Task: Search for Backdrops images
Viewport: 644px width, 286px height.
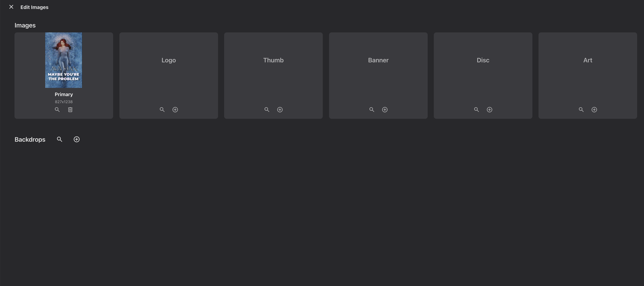Action: 60,139
